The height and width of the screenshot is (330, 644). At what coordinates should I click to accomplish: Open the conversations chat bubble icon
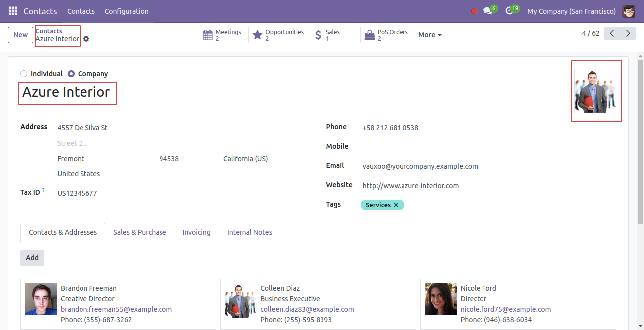488,11
